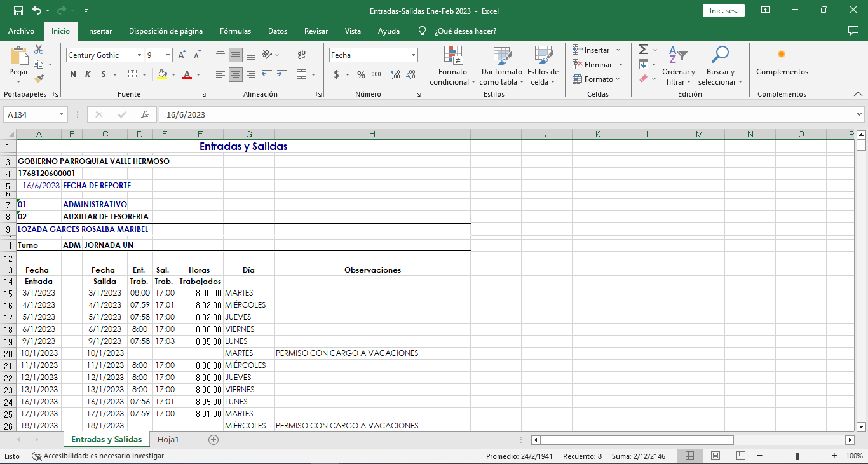The height and width of the screenshot is (464, 868).
Task: Toggle Bold (N) formatting
Action: click(73, 74)
